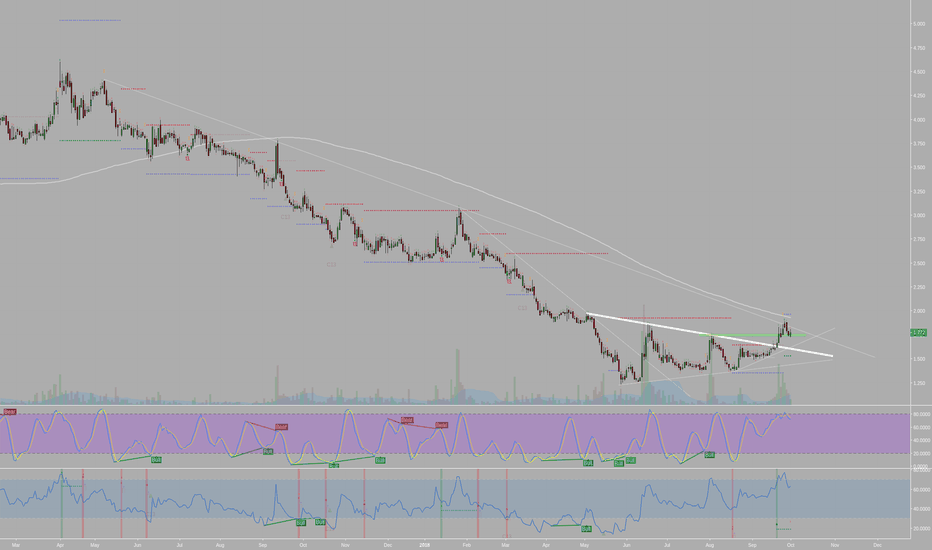Click the Feb label on the time axis
This screenshot has height=550, width=932.
coord(467,545)
